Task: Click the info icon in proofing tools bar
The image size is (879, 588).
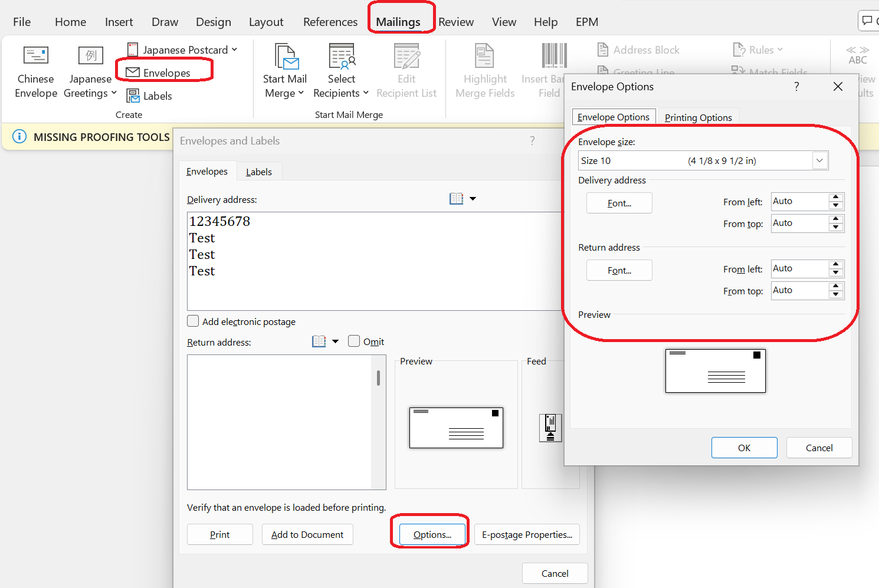Action: [19, 137]
